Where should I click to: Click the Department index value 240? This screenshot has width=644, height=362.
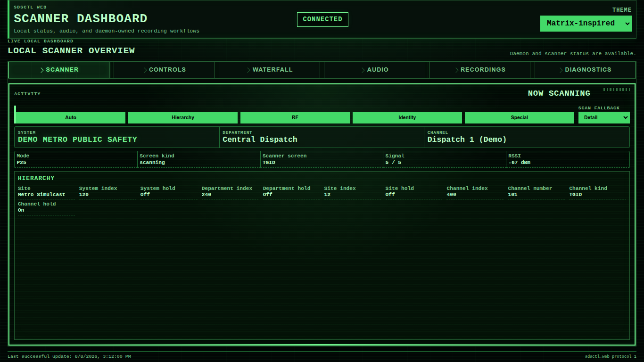[x=206, y=195]
